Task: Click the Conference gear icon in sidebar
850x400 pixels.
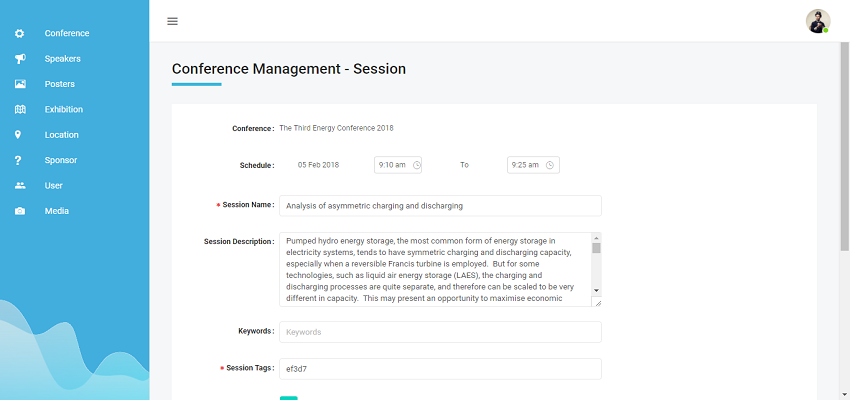Action: 20,34
